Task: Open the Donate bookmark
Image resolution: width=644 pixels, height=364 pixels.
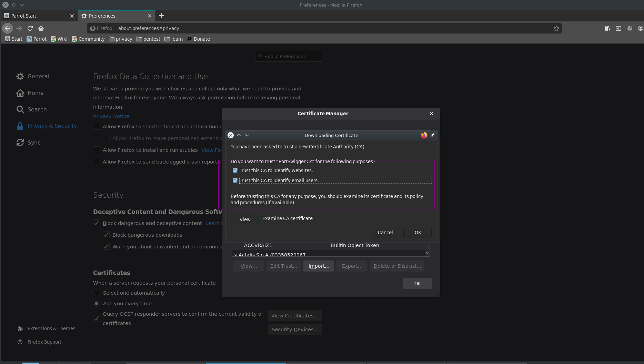Action: coord(198,39)
